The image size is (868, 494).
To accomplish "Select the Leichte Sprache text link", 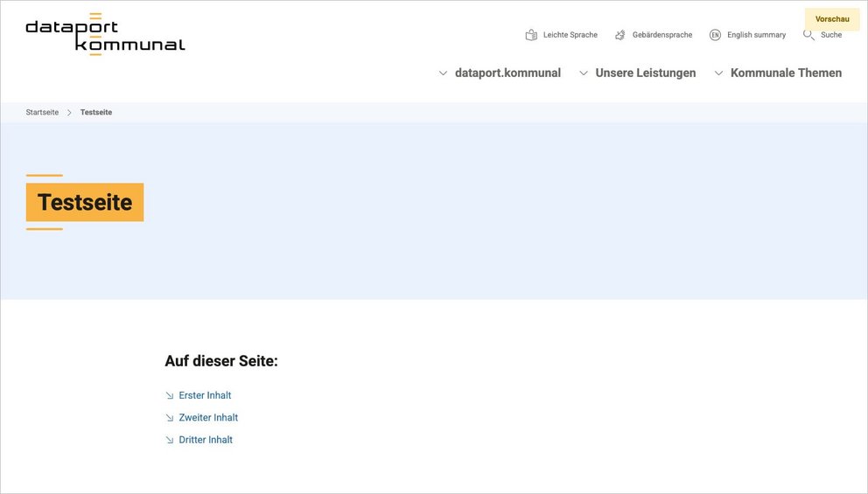I will pos(570,35).
